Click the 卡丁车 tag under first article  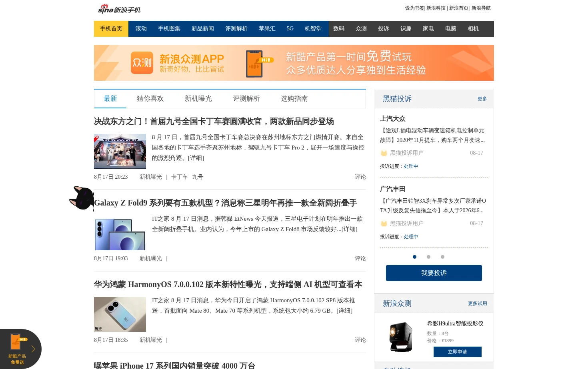click(x=180, y=177)
